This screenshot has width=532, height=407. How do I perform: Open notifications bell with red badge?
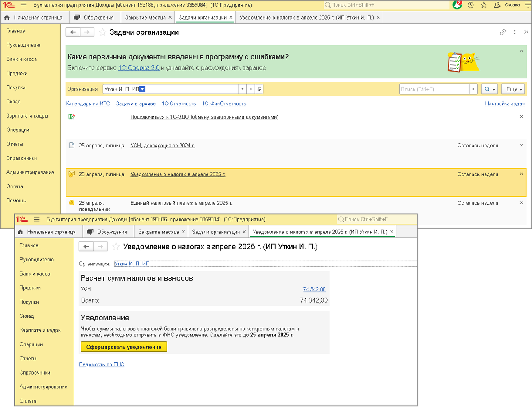click(x=457, y=5)
